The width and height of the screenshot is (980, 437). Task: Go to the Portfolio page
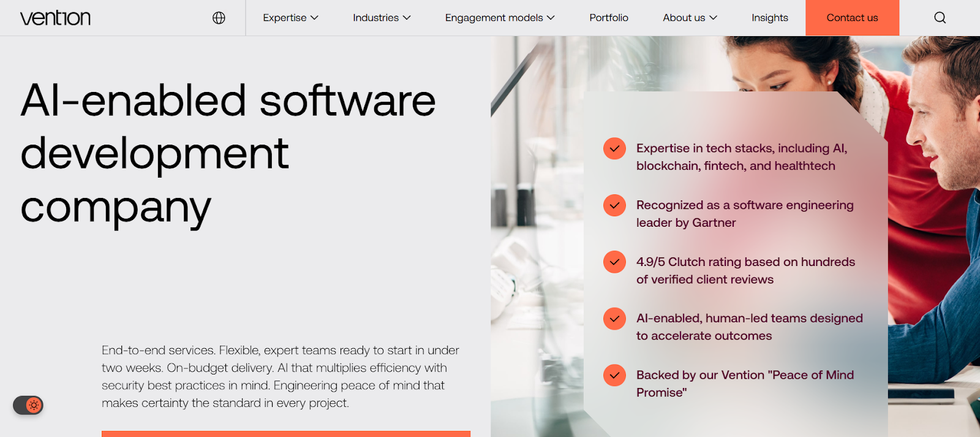tap(608, 18)
